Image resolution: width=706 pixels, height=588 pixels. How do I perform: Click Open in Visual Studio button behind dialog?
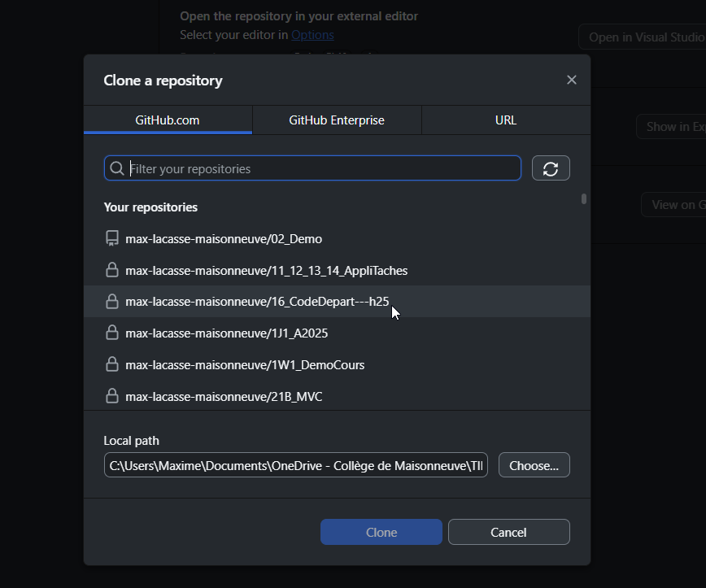pos(642,37)
